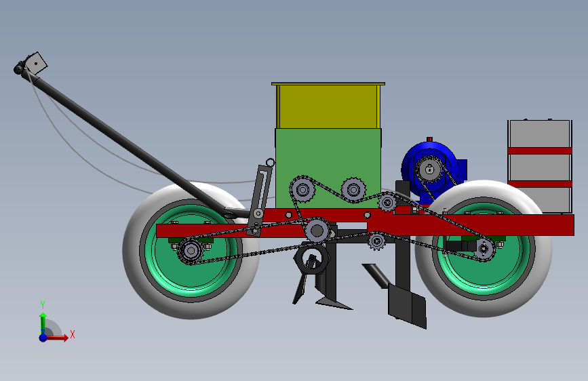Select the hexagonal metering housing under the frame
588x381 pixels.
click(312, 259)
